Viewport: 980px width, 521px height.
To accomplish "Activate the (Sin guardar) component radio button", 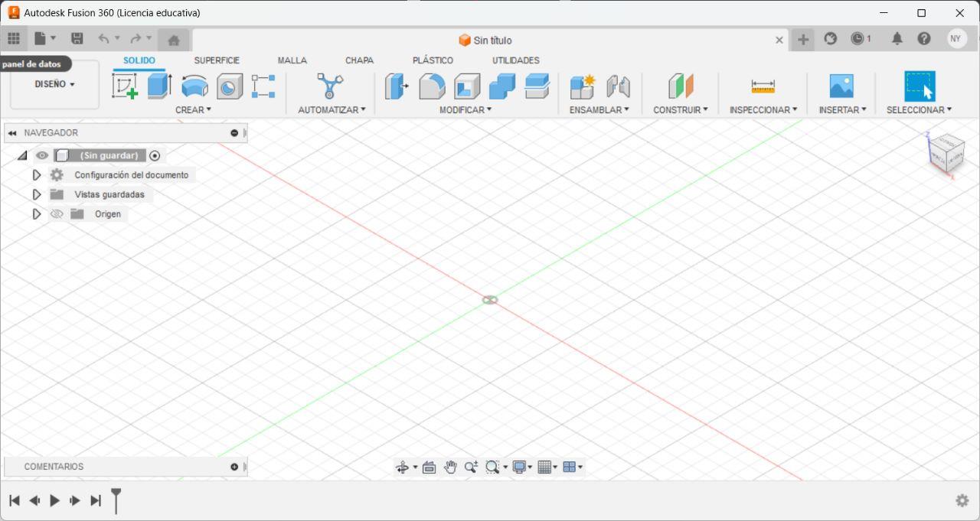I will click(155, 155).
